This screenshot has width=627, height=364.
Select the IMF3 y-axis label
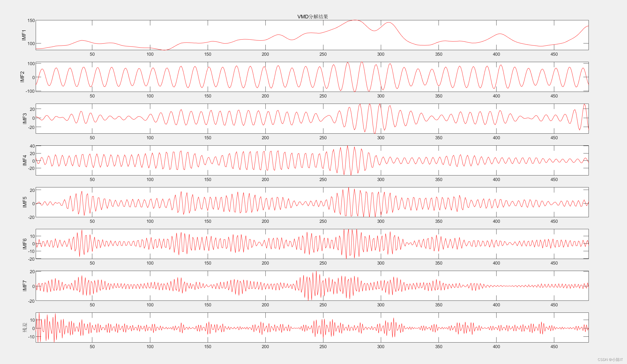25,119
